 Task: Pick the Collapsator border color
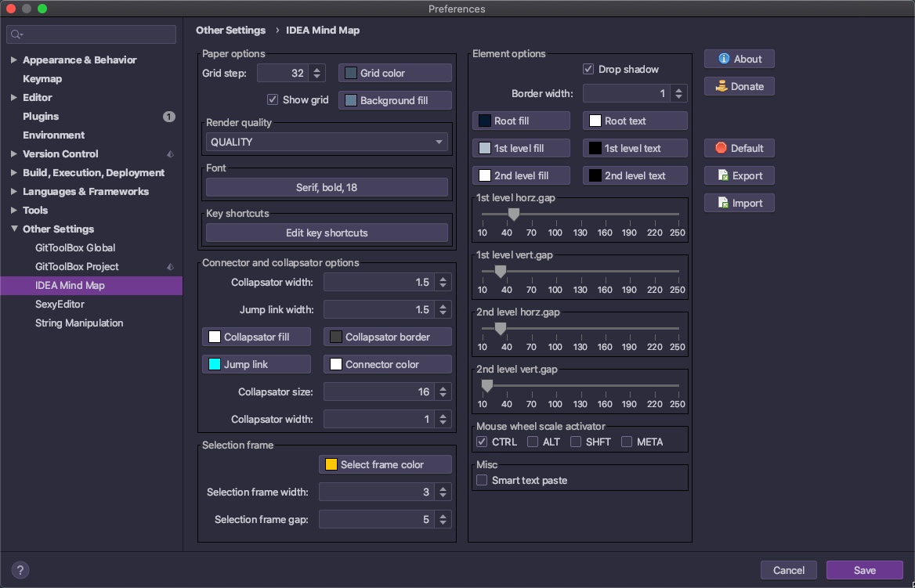coord(388,337)
